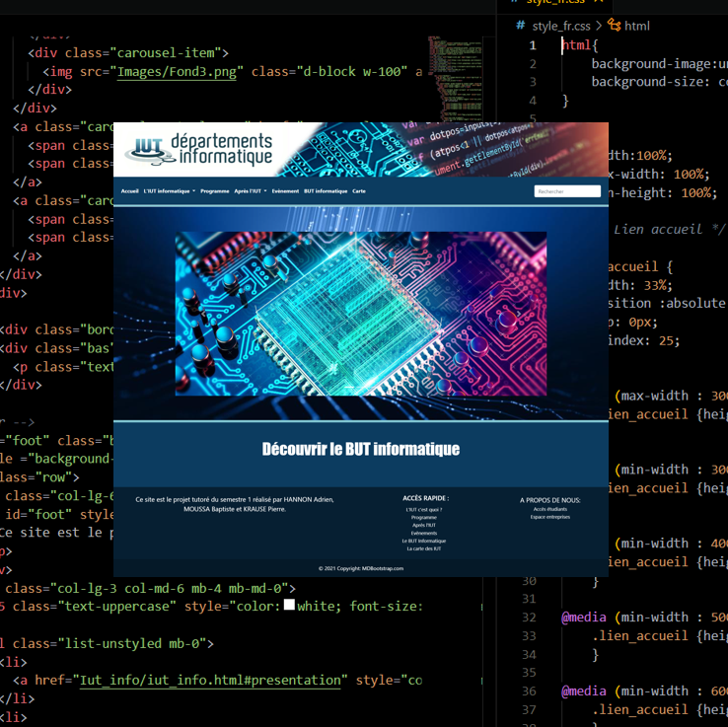Click the CSS hash icon beside style_fr.css
This screenshot has height=727, width=728.
(x=521, y=25)
